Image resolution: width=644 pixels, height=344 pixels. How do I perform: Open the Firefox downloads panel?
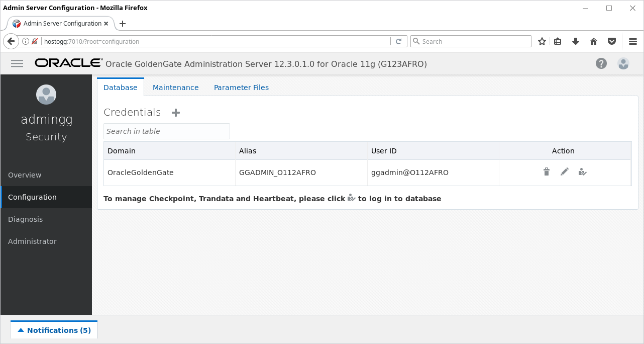pyautogui.click(x=576, y=41)
